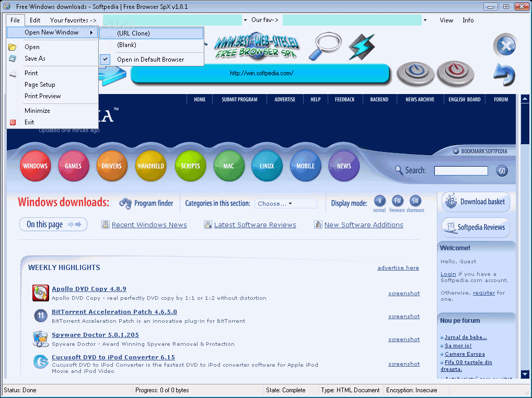This screenshot has height=398, width=532.
Task: Open the Info menu
Action: tap(468, 20)
